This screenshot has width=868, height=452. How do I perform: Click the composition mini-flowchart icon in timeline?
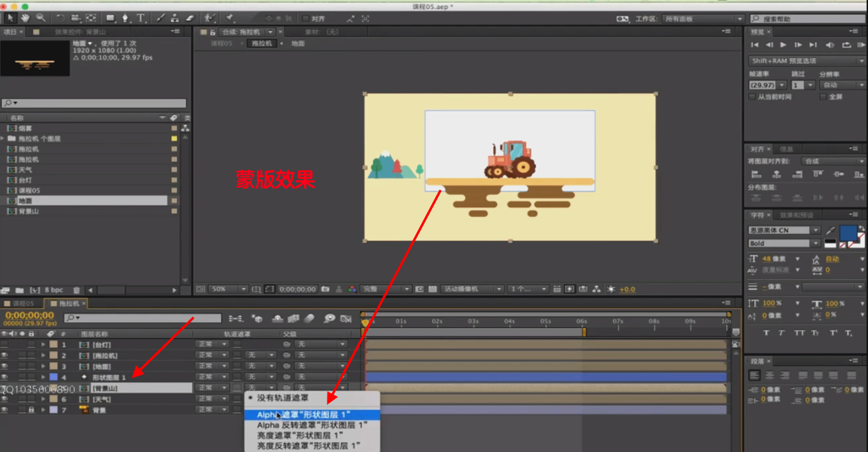[x=236, y=319]
